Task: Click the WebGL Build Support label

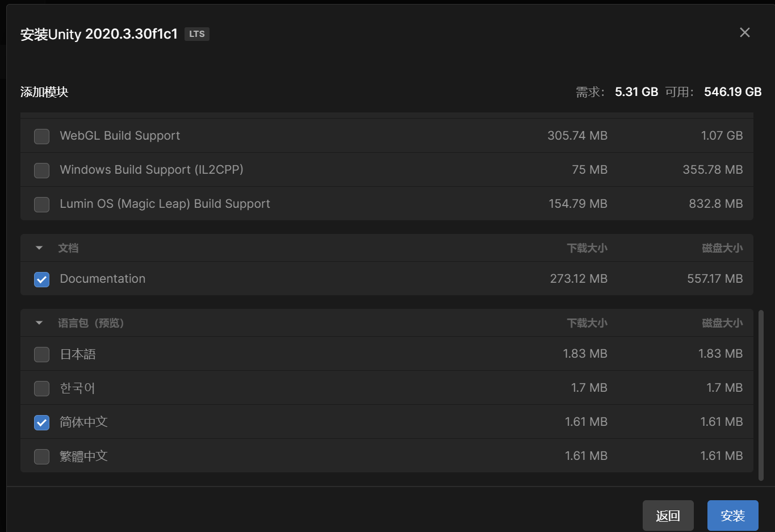Action: tap(120, 136)
